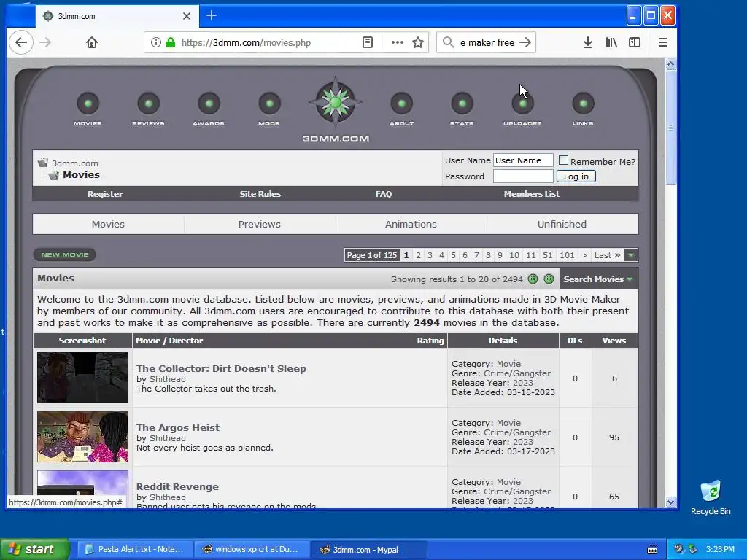747x560 pixels.
Task: Open the downloads arrow icon
Action: point(588,42)
